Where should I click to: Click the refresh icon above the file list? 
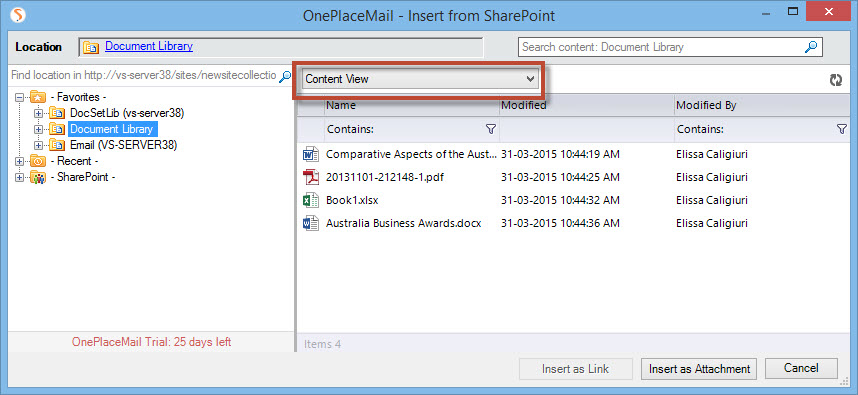pyautogui.click(x=835, y=80)
